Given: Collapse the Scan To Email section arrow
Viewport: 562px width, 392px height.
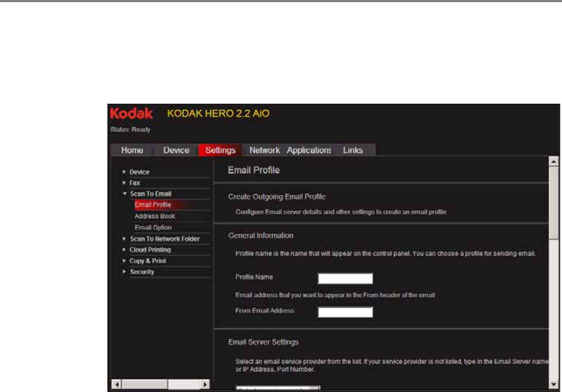Looking at the screenshot, I should [124, 194].
